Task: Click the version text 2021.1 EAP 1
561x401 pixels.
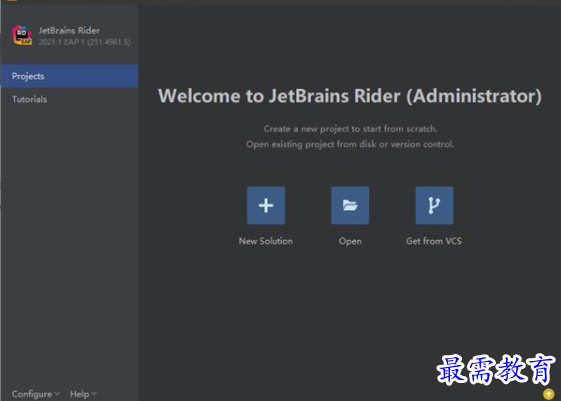Action: 84,42
